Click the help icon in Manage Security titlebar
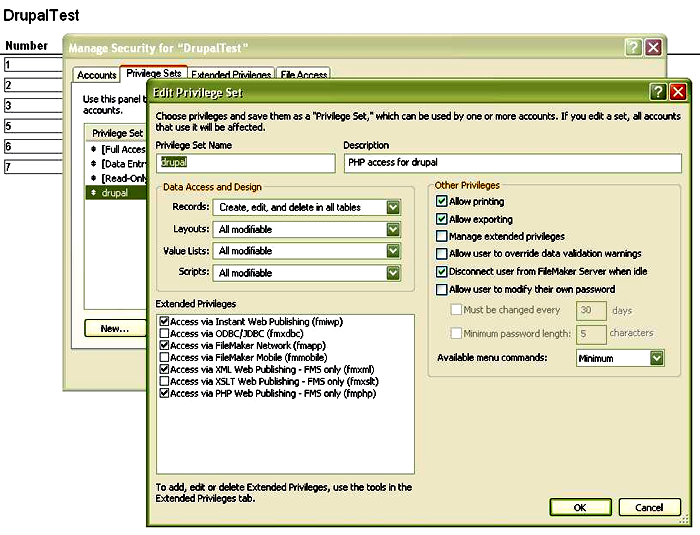Screen dimensions: 700x535 point(633,47)
